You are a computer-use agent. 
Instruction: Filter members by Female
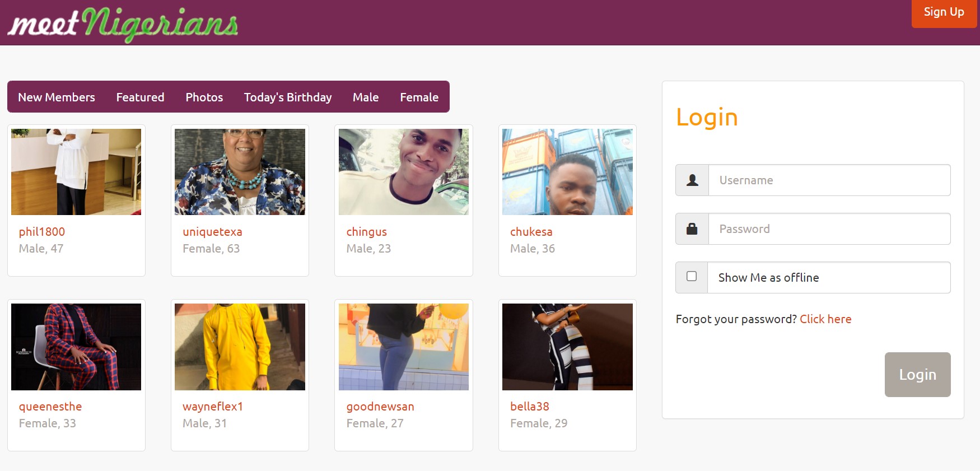coord(419,97)
